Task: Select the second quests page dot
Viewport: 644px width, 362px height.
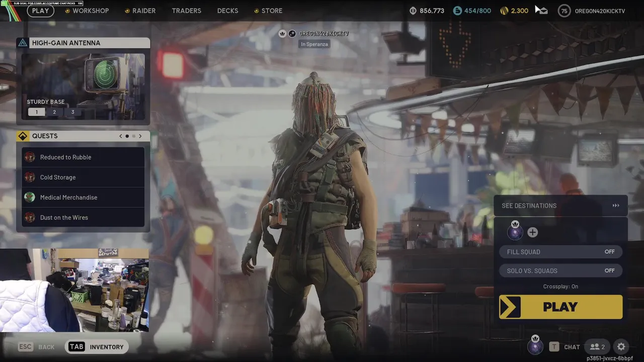Action: coord(133,136)
